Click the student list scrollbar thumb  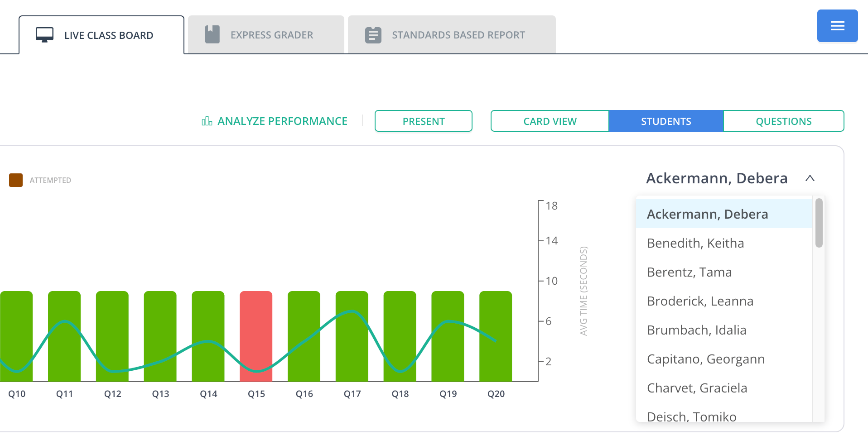click(819, 223)
